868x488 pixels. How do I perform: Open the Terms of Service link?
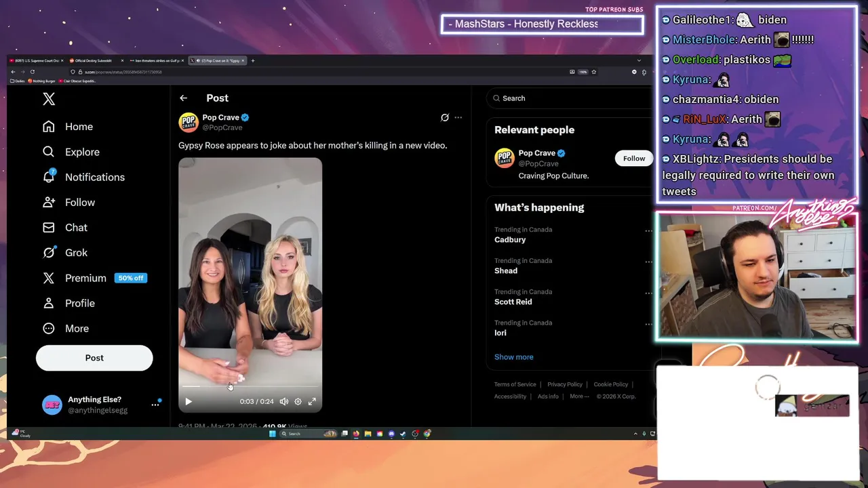pyautogui.click(x=515, y=384)
